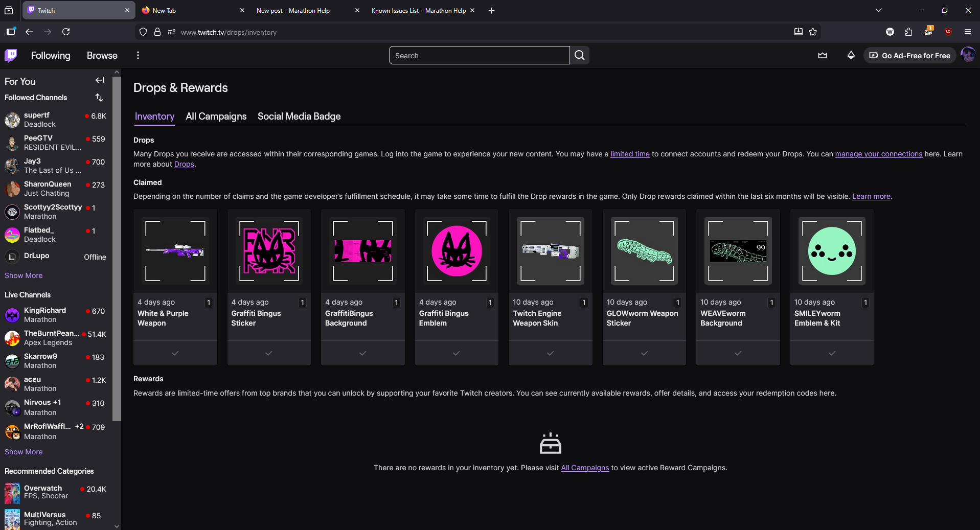
Task: Collapse the For You sidebar
Action: (100, 81)
